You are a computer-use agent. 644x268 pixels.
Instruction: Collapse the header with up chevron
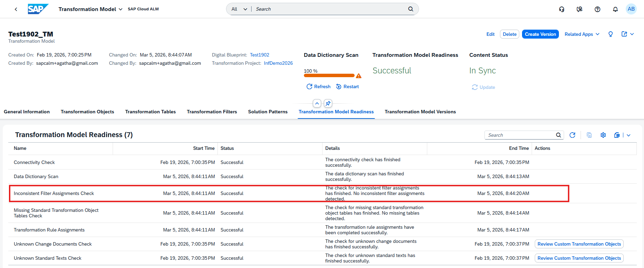click(317, 103)
